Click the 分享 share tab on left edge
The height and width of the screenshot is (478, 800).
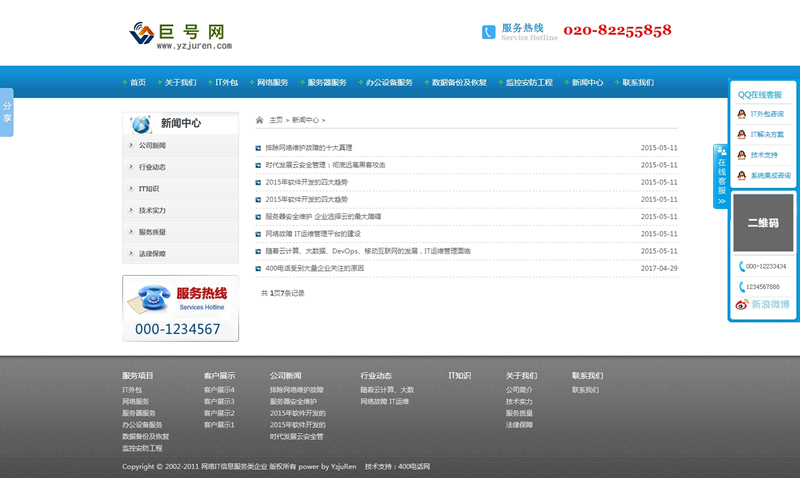point(7,112)
